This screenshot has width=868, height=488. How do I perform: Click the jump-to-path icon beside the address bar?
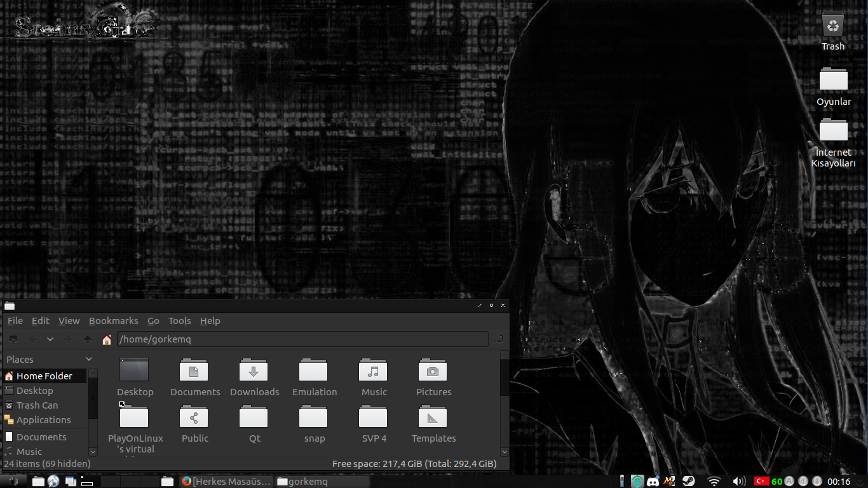click(499, 339)
